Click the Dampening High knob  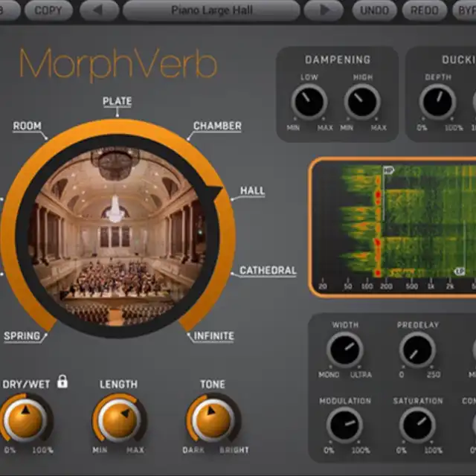[363, 102]
